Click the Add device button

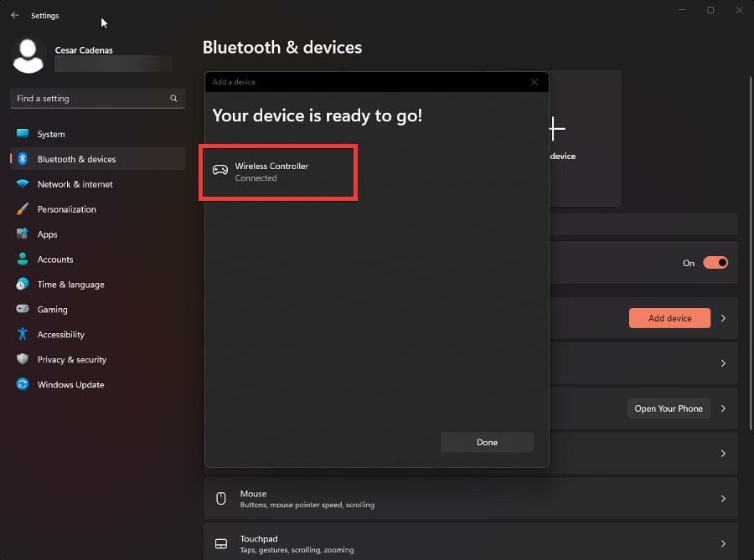click(669, 318)
